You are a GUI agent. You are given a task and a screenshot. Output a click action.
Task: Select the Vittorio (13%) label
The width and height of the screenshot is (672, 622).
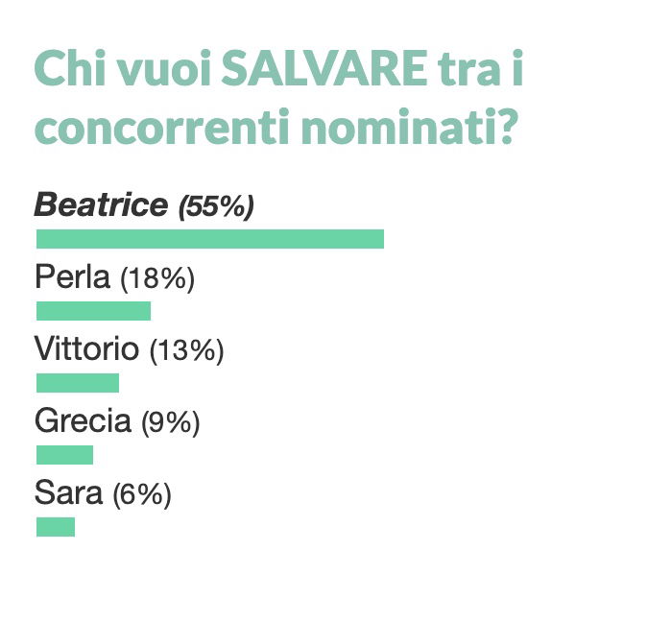pos(129,350)
